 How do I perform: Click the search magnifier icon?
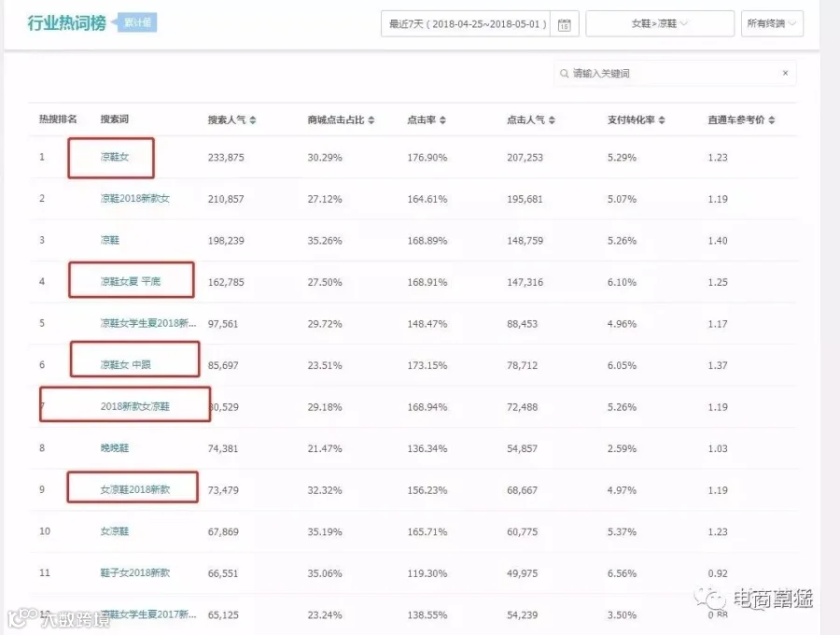564,74
